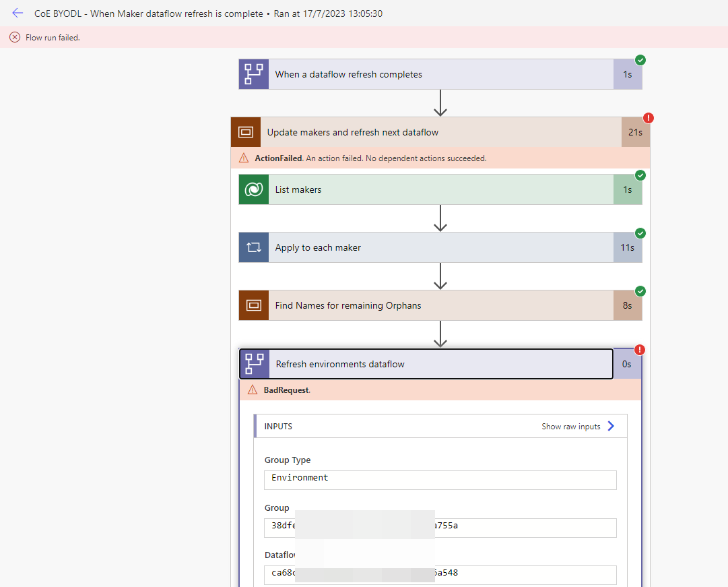Click the dataflow trigger icon on "When a dataflow refresh completes"
This screenshot has width=728, height=587.
pos(253,73)
